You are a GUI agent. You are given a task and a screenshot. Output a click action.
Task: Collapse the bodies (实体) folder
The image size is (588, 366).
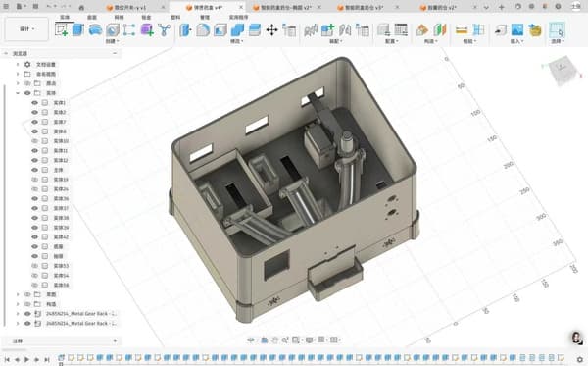[18, 93]
